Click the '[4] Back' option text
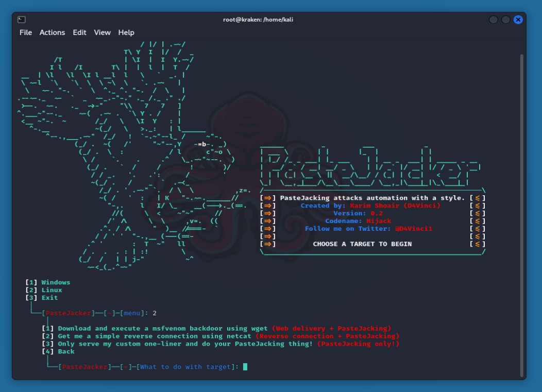 point(58,351)
